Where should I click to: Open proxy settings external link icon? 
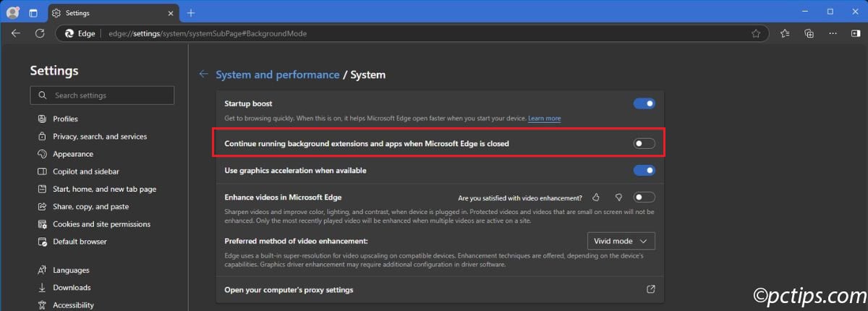pos(651,289)
